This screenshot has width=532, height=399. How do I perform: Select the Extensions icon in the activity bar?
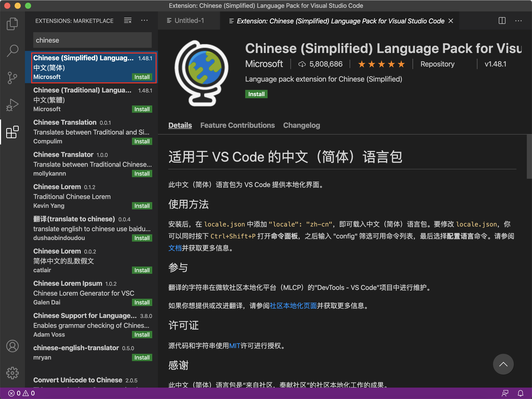click(x=12, y=132)
